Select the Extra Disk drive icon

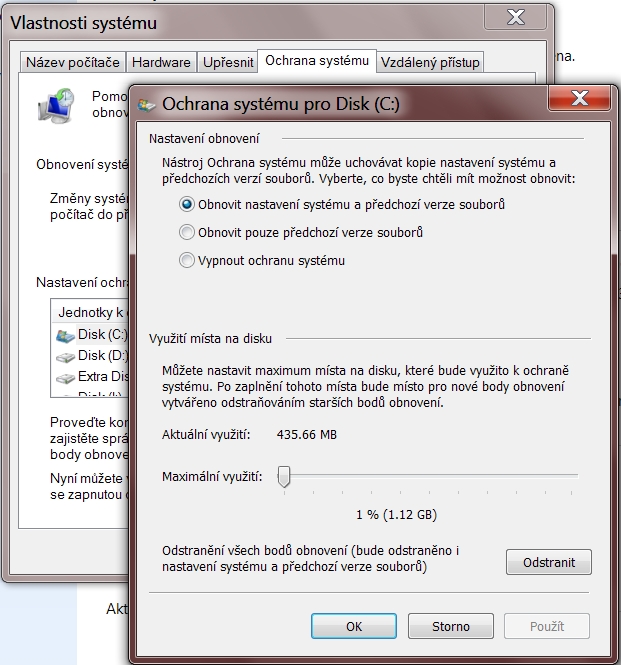click(x=65, y=378)
